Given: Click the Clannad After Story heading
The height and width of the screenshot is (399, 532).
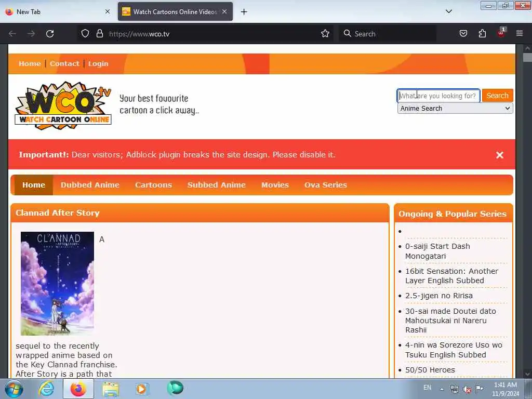Looking at the screenshot, I should (x=57, y=213).
